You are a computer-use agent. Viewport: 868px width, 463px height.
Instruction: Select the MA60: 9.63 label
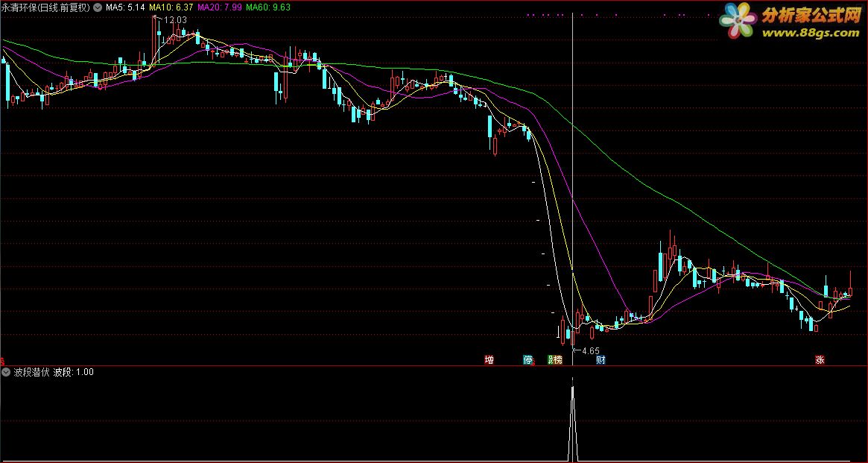tap(268, 7)
